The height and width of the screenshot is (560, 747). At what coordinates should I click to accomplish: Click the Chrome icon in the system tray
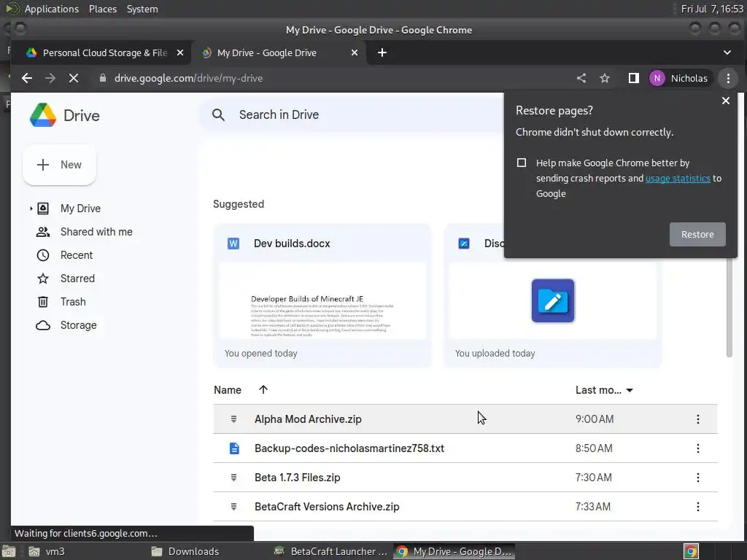click(691, 551)
